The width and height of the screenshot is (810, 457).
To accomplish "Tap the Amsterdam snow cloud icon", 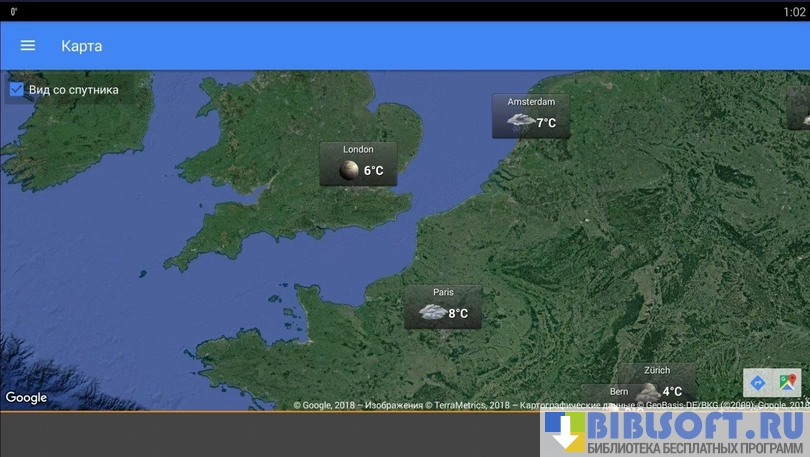I will click(x=520, y=123).
